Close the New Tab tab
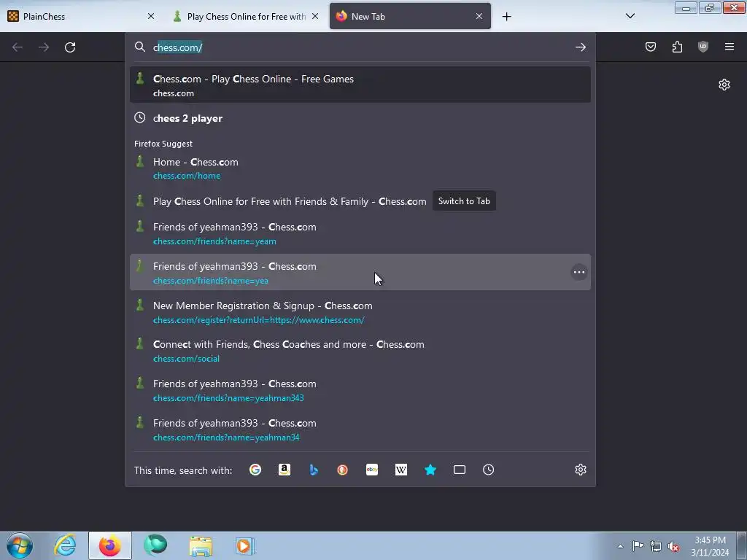This screenshot has height=560, width=747. point(479,16)
